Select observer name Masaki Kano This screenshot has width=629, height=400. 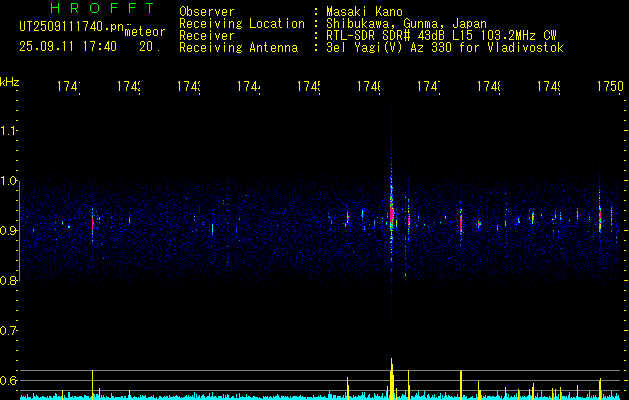point(364,12)
